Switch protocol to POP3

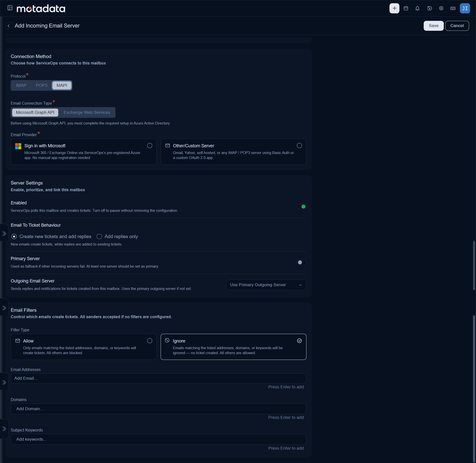[41, 85]
